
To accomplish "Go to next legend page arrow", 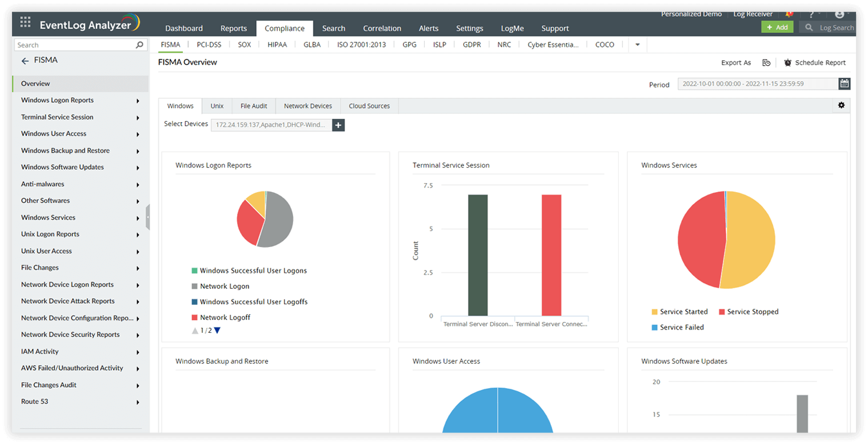I will pos(217,330).
